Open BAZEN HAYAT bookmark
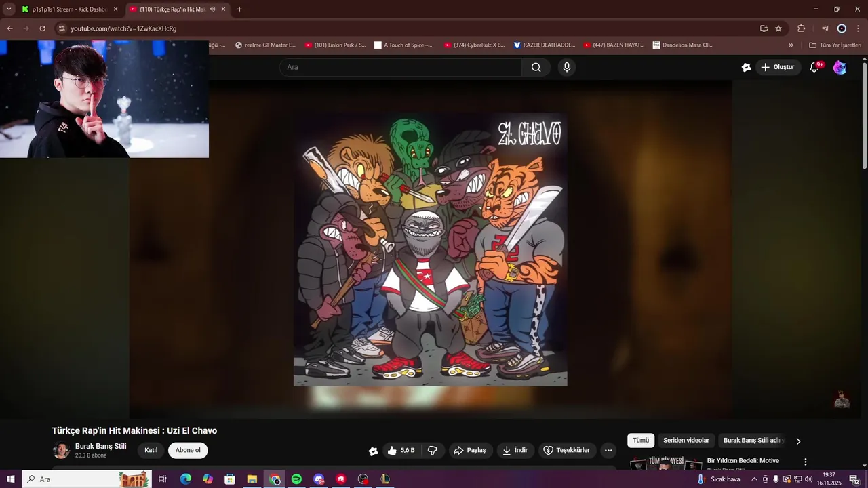Image resolution: width=868 pixels, height=488 pixels. [614, 45]
